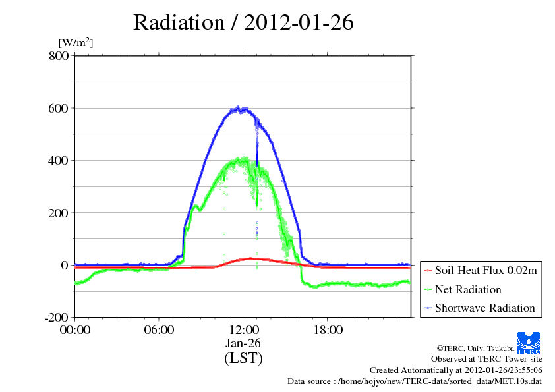Click the y-axis value '800'
This screenshot has height=392, width=555.
pyautogui.click(x=59, y=56)
